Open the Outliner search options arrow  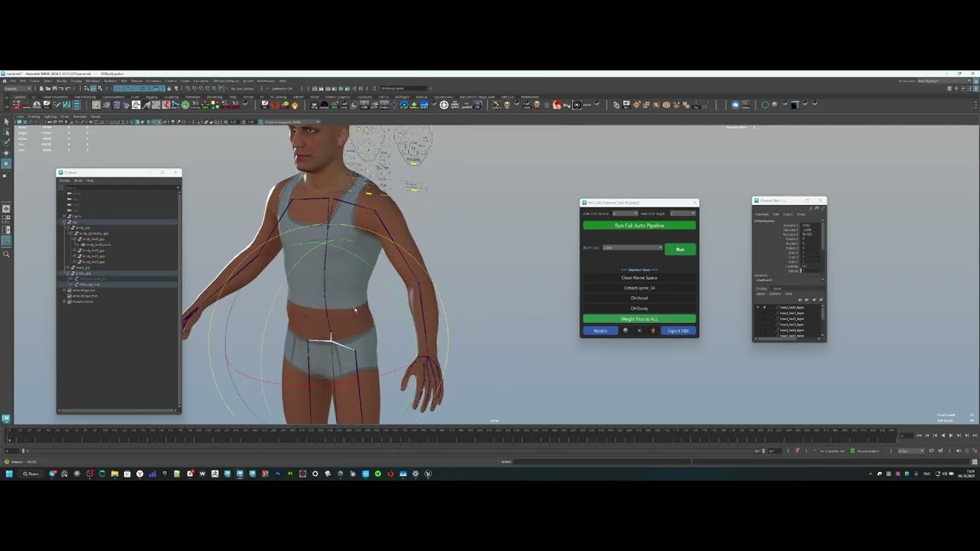(178, 187)
